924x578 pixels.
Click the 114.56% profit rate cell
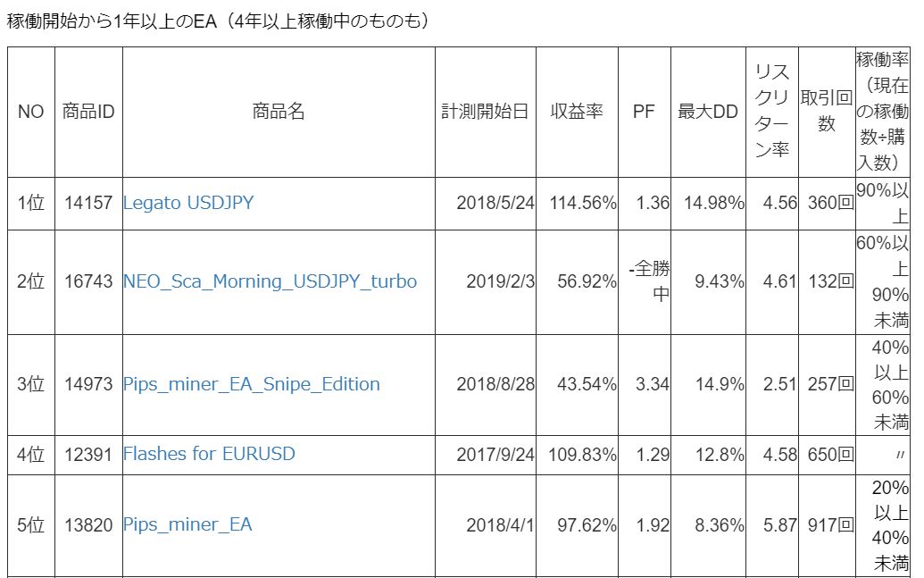(583, 203)
